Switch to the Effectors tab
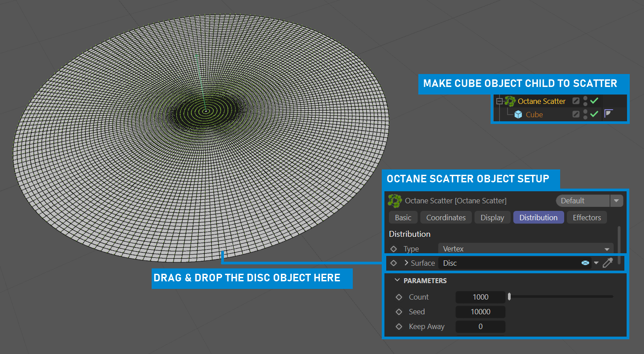The width and height of the screenshot is (644, 354). tap(586, 218)
